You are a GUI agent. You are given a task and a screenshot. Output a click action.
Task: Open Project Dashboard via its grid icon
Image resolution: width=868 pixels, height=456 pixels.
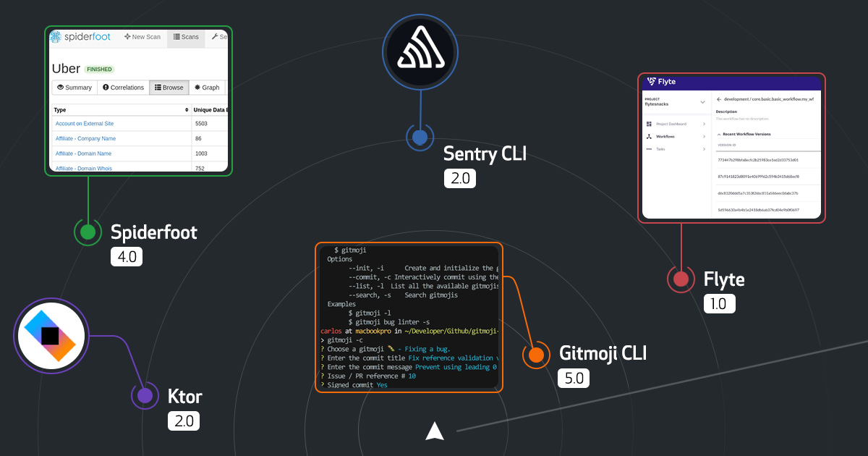pos(649,124)
